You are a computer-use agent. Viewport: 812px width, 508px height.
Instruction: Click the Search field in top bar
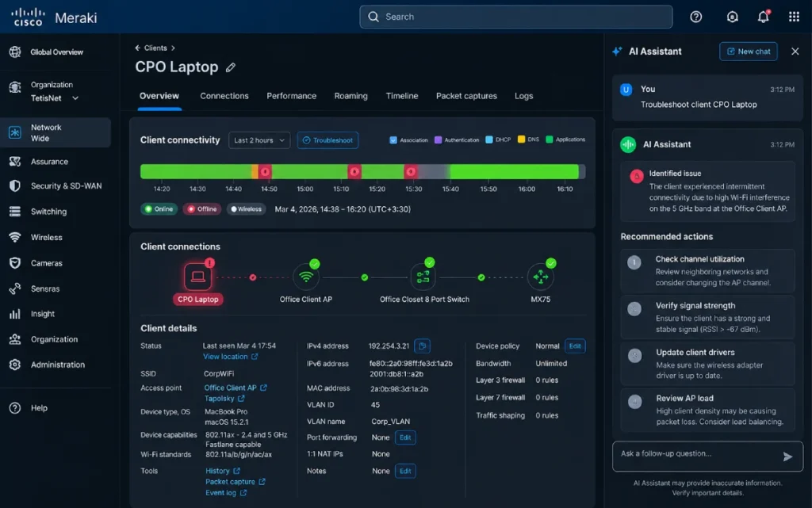515,17
